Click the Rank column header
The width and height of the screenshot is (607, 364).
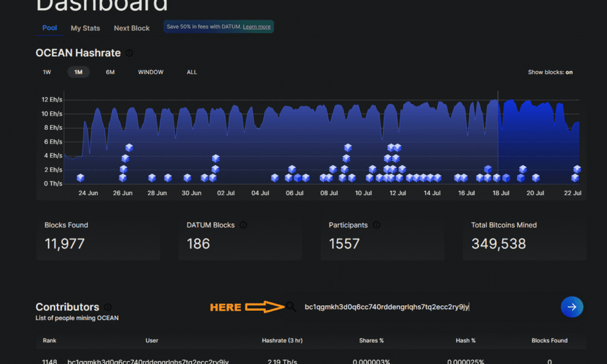coord(50,340)
